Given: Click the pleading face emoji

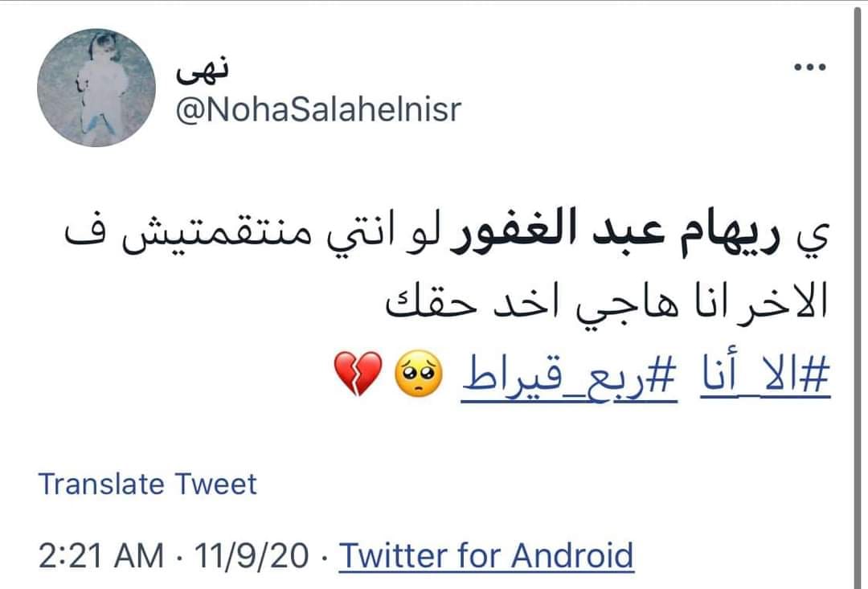Looking at the screenshot, I should (x=416, y=375).
